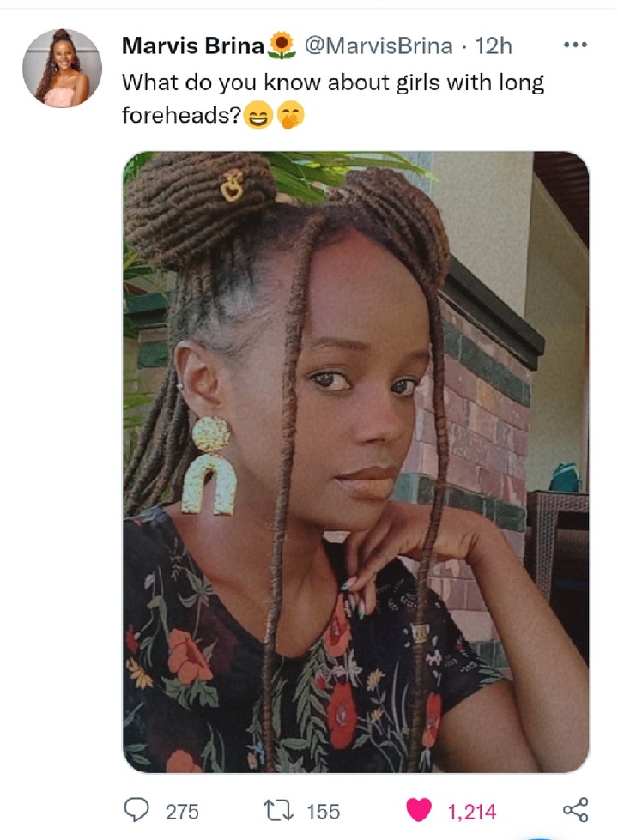Select the tweet text about long foreheads
The image size is (618, 840).
(333, 100)
